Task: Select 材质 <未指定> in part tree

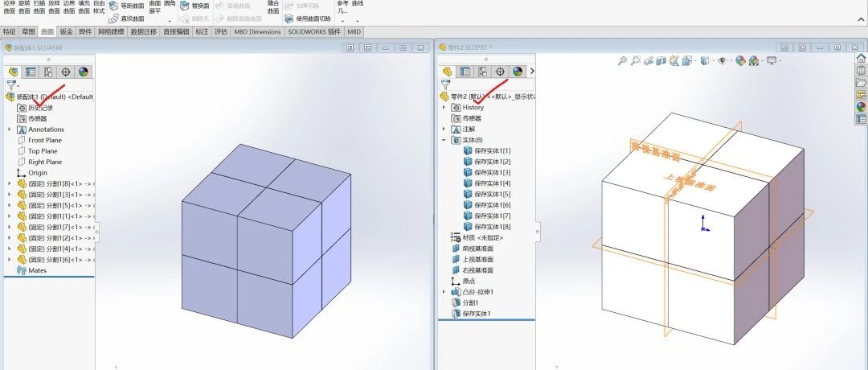Action: click(477, 237)
